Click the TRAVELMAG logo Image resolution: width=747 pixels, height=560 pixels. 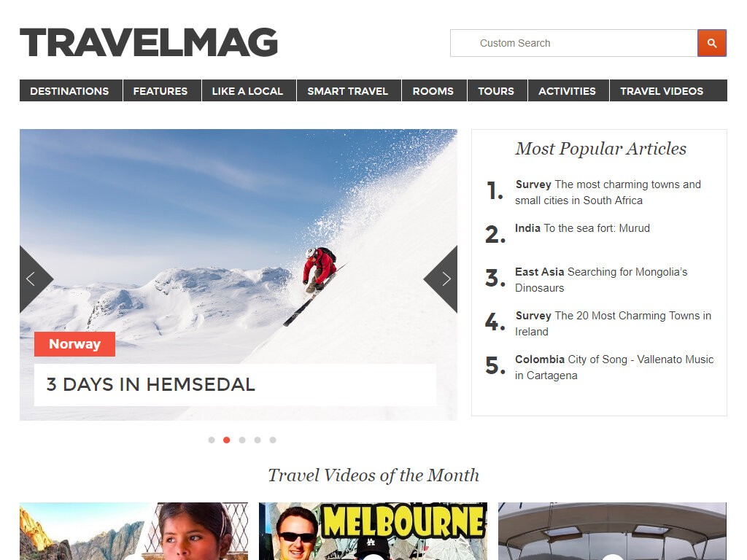click(x=149, y=42)
